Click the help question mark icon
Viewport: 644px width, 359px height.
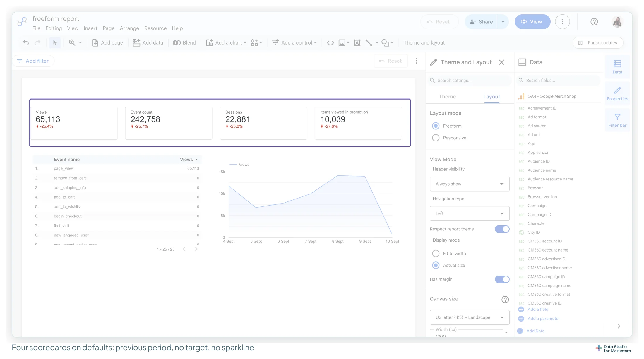click(594, 22)
